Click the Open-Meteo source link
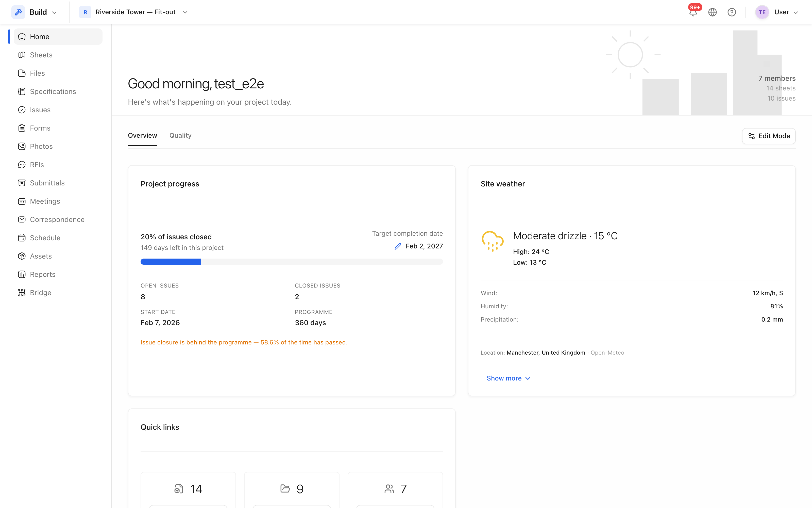This screenshot has width=812, height=508. pyautogui.click(x=607, y=353)
